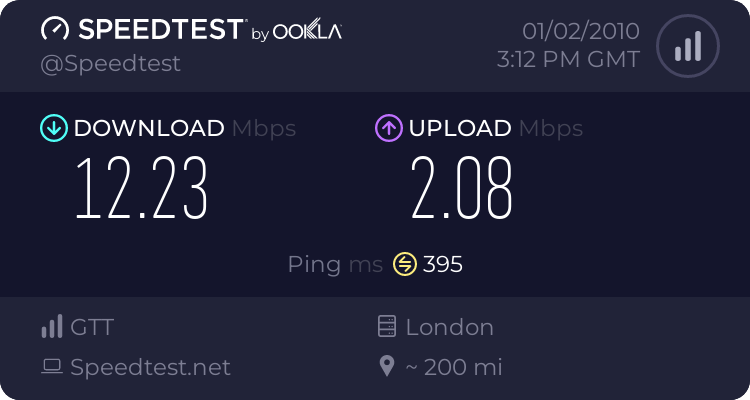Click the yellow ping icon

point(404,264)
